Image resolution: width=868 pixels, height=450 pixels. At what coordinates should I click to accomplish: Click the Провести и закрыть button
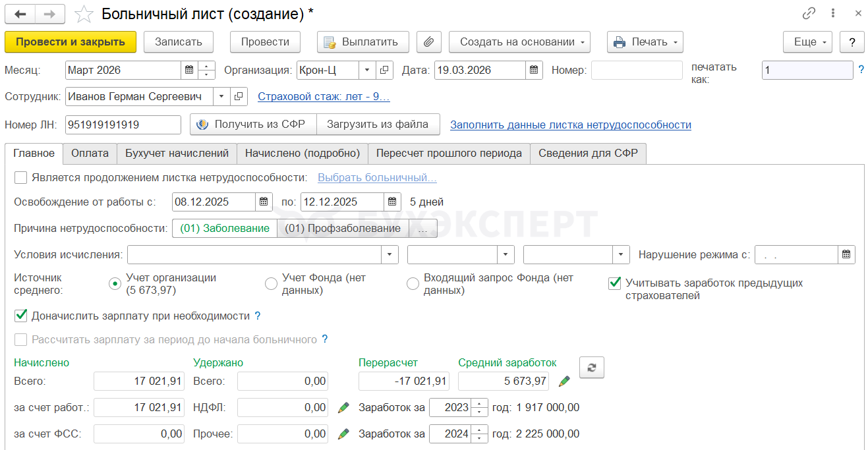[71, 42]
